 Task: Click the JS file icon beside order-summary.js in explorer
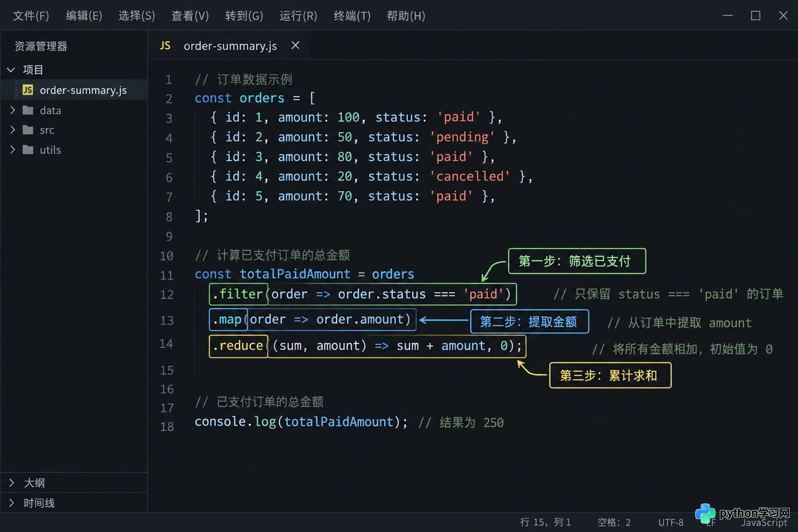28,90
